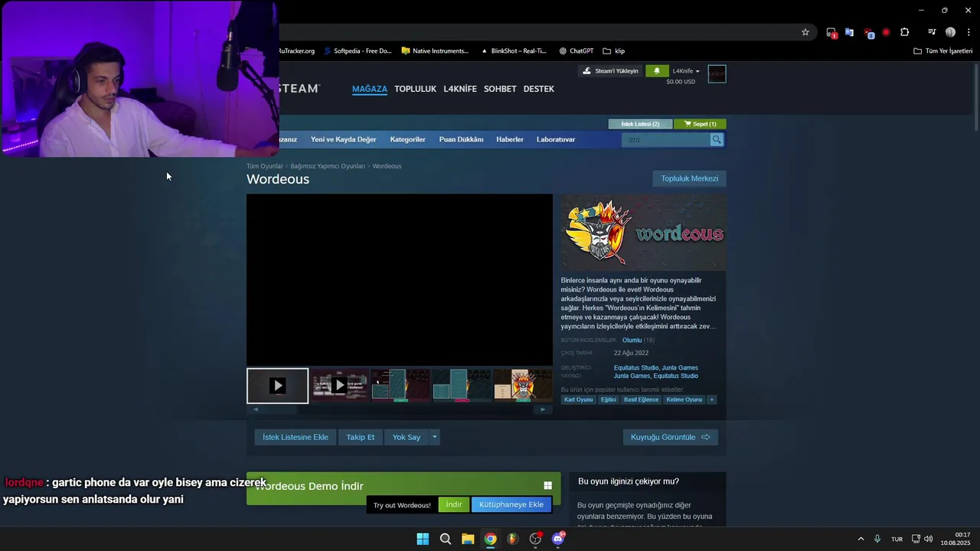The width and height of the screenshot is (980, 551).
Task: Open the Kategoriler store menu
Action: [407, 139]
